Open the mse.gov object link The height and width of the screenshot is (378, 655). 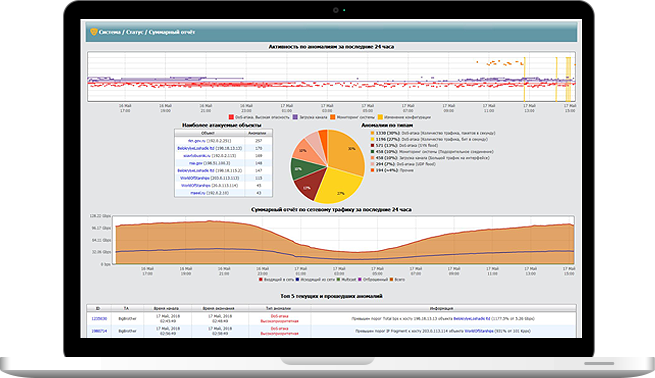[x=195, y=163]
